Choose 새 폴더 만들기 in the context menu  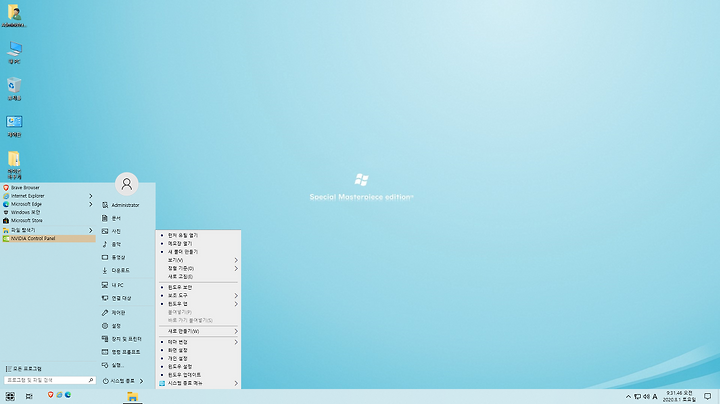pyautogui.click(x=198, y=252)
